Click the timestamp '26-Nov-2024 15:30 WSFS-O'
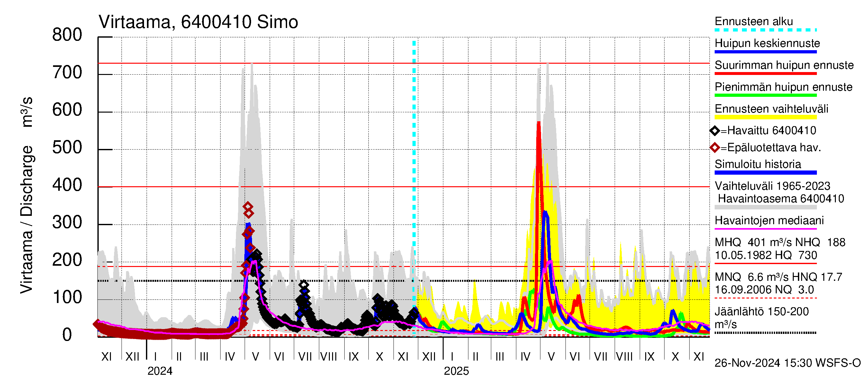The height and width of the screenshot is (386, 868). coord(787,363)
